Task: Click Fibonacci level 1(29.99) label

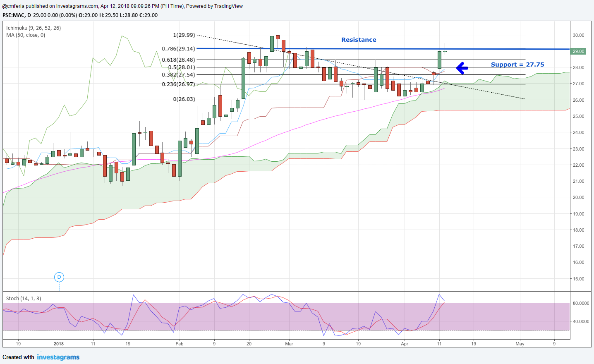Action: pyautogui.click(x=184, y=35)
